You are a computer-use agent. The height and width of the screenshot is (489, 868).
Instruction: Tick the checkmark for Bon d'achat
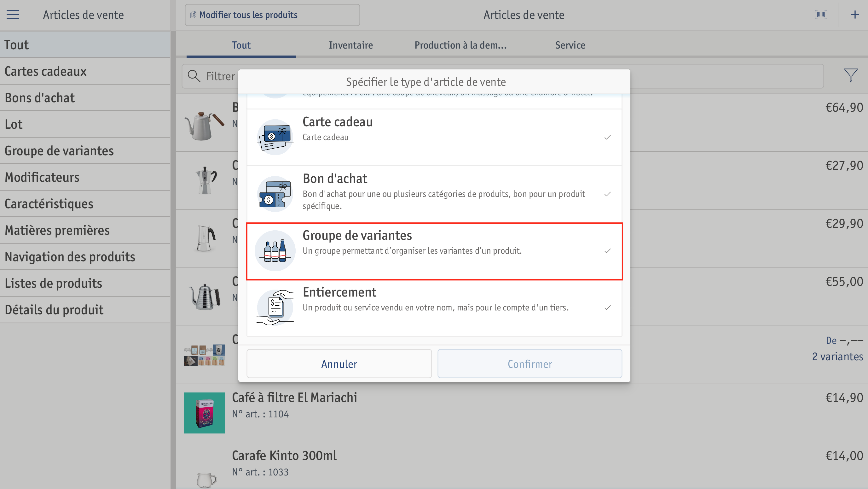[x=607, y=194]
